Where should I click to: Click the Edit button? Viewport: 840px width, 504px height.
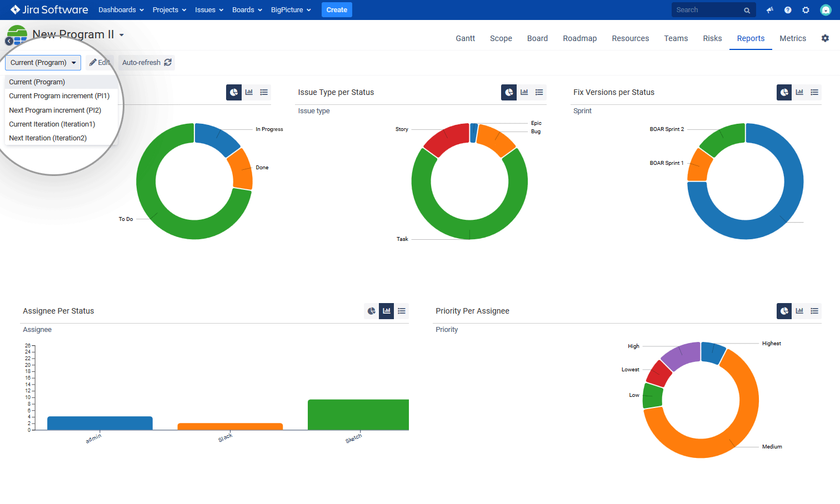tap(100, 63)
